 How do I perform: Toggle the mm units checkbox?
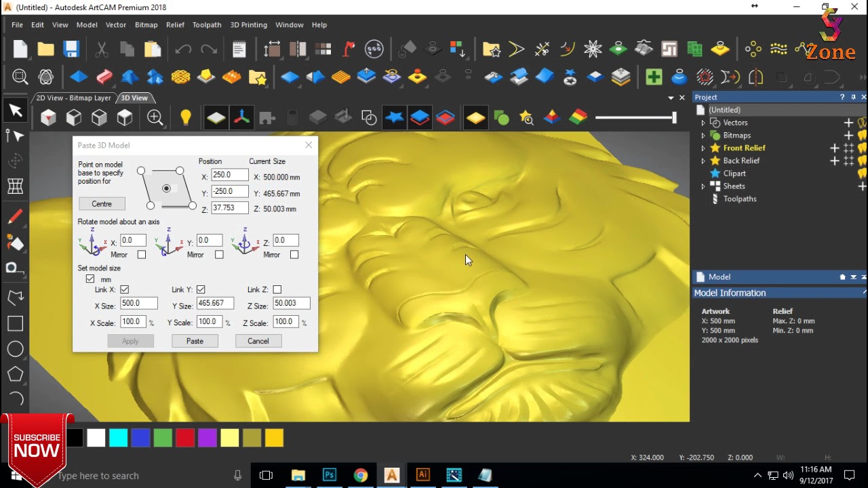pyautogui.click(x=90, y=279)
